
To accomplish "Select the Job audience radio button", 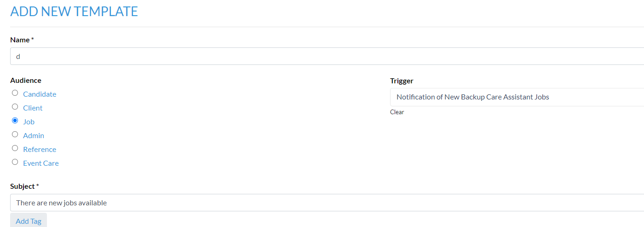I will coord(15,121).
